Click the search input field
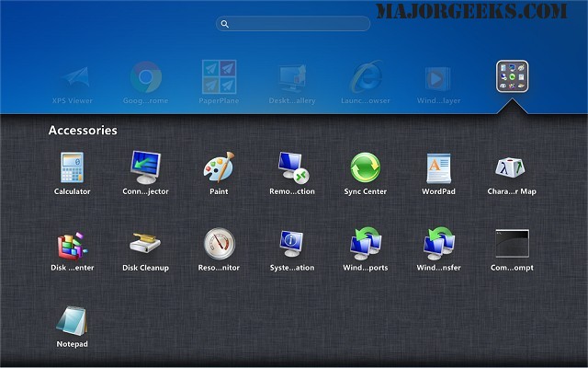Image resolution: width=588 pixels, height=368 pixels. tap(293, 24)
